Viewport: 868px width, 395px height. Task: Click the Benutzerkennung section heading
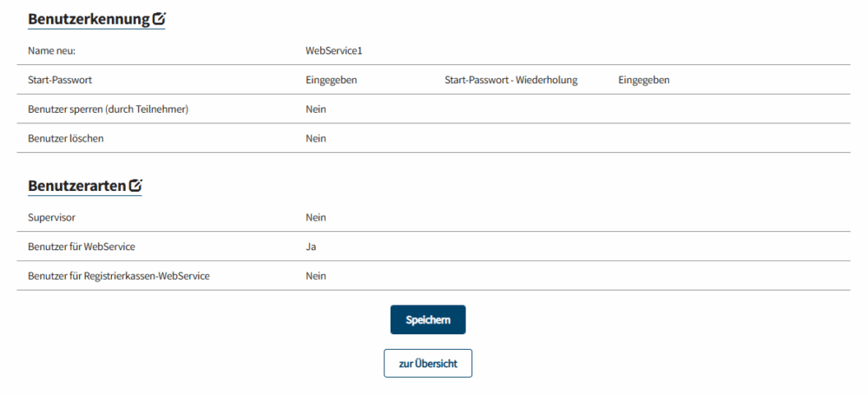[89, 18]
